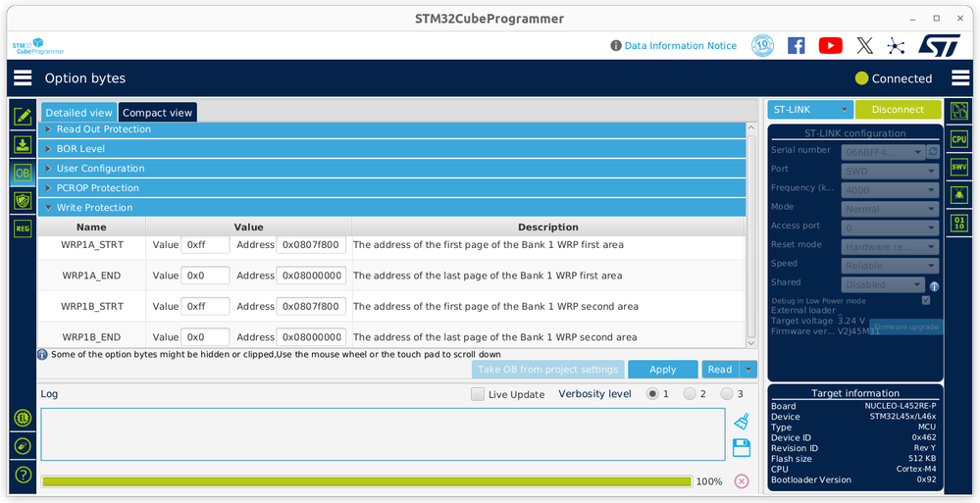Viewport: 980px width, 503px height.
Task: Click the SWV viewer icon
Action: pos(958,167)
